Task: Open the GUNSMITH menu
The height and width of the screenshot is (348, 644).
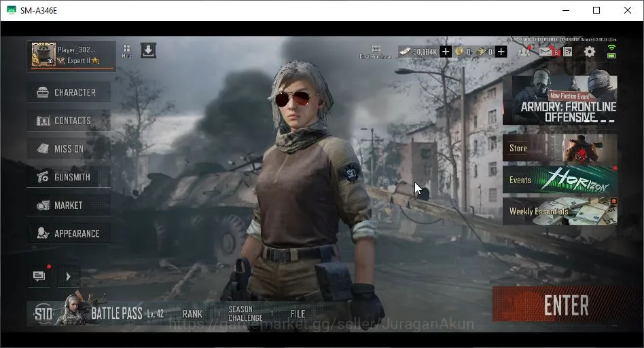Action: (x=69, y=177)
